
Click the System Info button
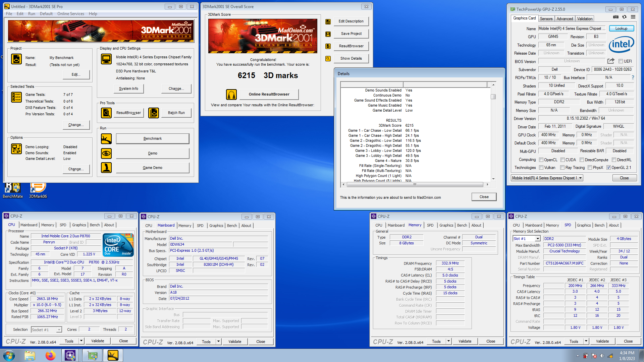pyautogui.click(x=128, y=88)
